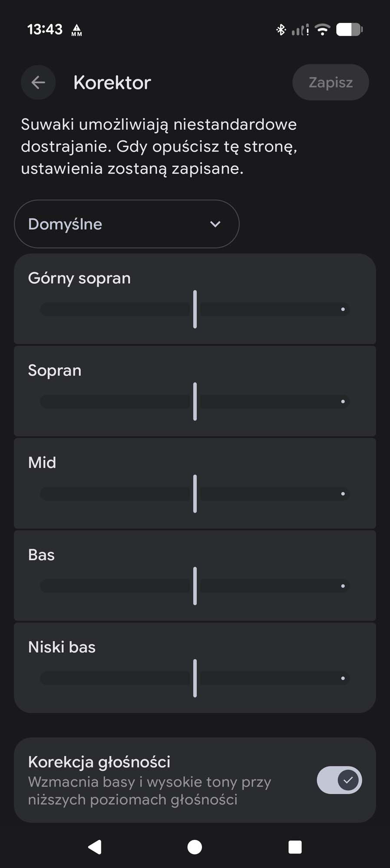
Task: Tap the cellular signal icon
Action: pyautogui.click(x=300, y=30)
